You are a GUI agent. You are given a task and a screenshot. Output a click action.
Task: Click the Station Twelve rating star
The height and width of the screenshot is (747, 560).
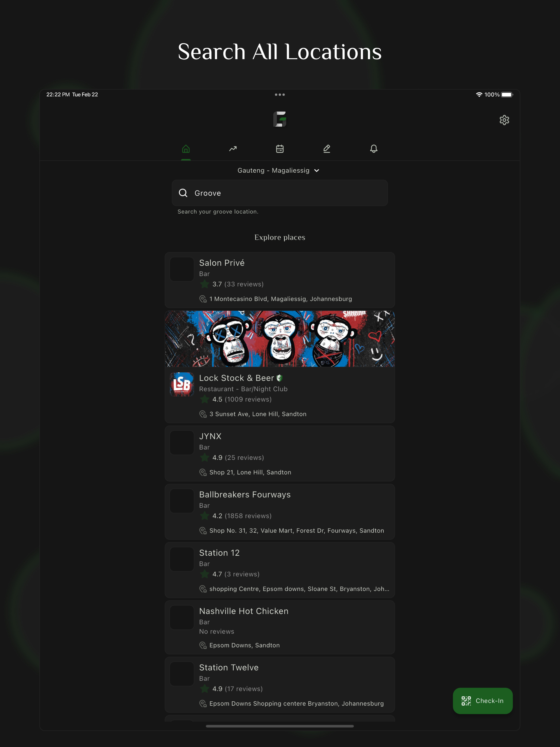click(205, 689)
